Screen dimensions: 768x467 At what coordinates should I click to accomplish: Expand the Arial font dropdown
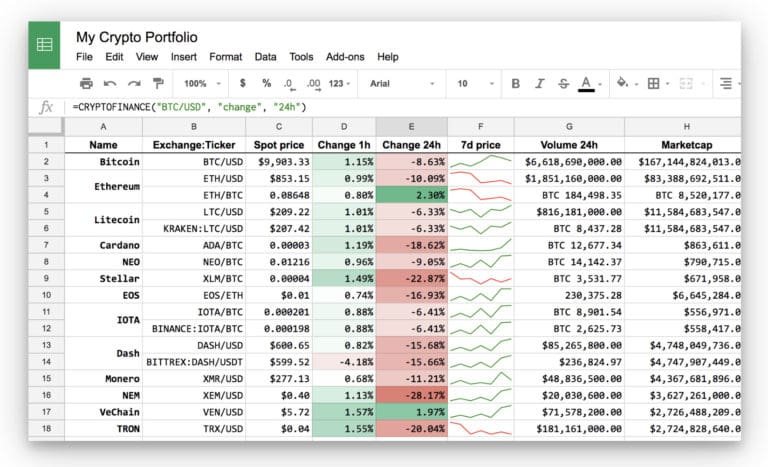[x=402, y=84]
